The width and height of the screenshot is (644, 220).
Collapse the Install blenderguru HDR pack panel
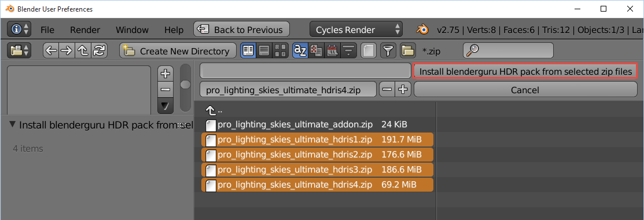click(13, 124)
